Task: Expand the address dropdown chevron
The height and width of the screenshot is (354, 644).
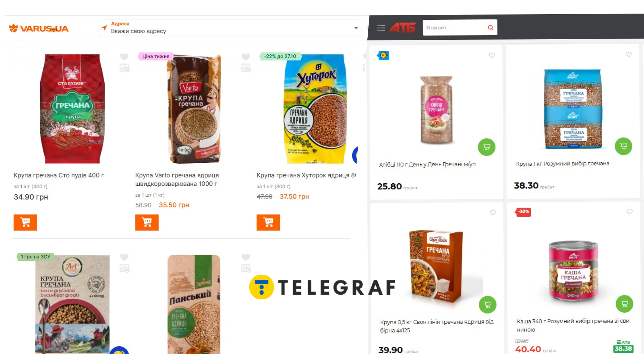Action: coord(356,28)
